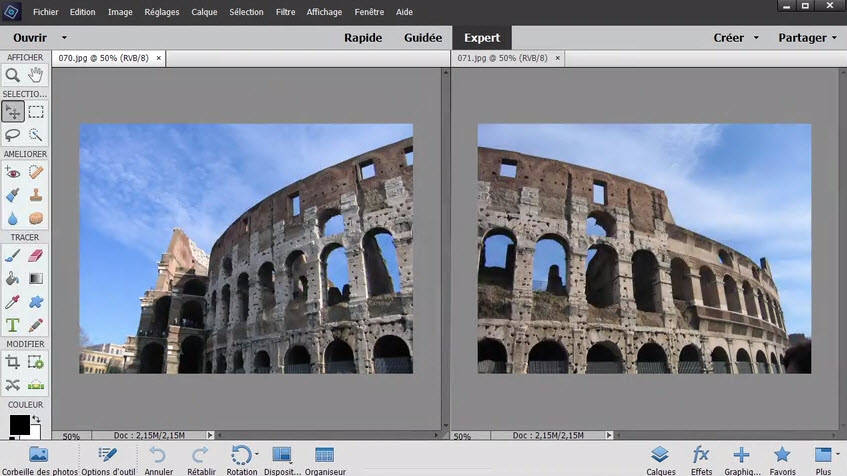Close the 071.jpg document tab
Image resolution: width=847 pixels, height=476 pixels.
pos(557,58)
